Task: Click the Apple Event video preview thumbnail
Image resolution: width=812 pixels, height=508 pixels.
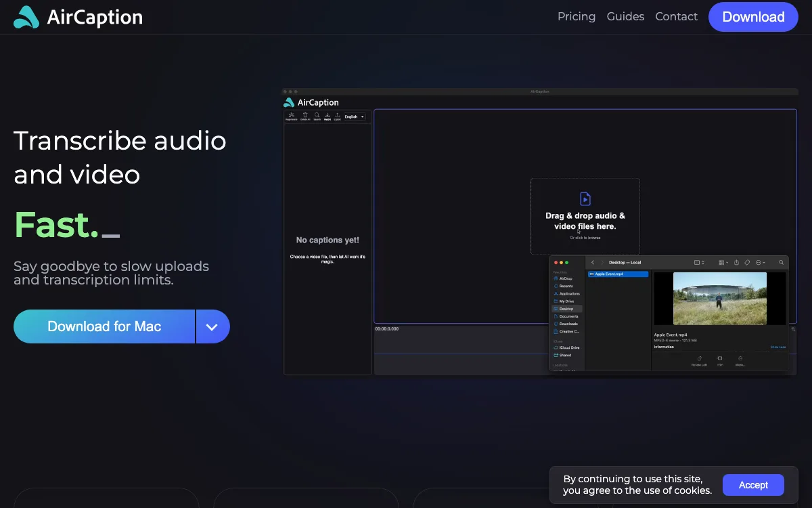Action: 720,299
